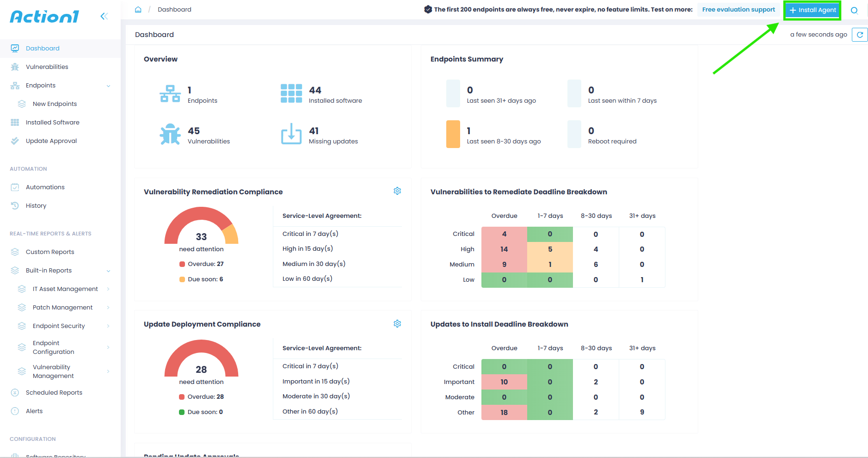Open the search magnifier icon
This screenshot has height=458, width=868.
coord(854,11)
